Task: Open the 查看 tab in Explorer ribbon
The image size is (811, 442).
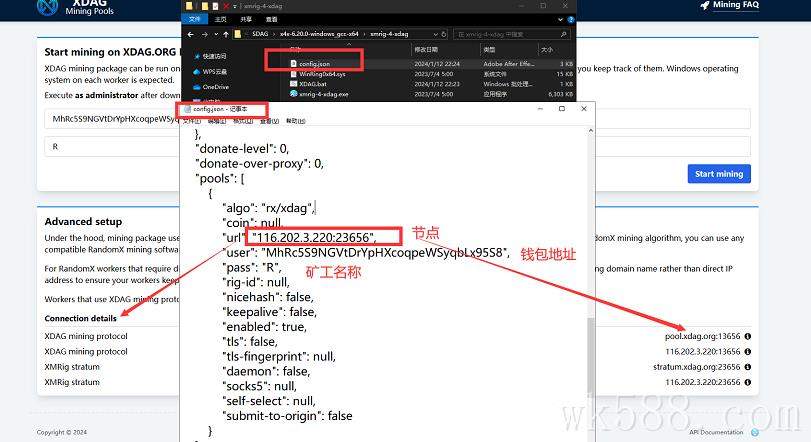Action: [271, 19]
